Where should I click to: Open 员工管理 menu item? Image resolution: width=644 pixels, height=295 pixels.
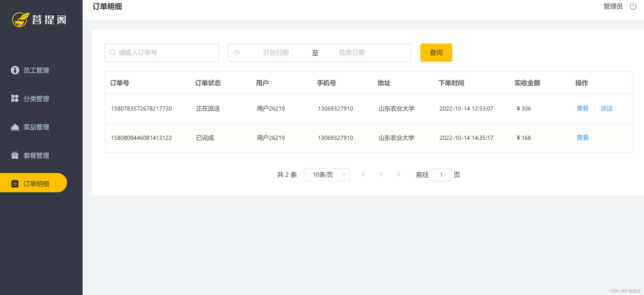click(x=36, y=70)
